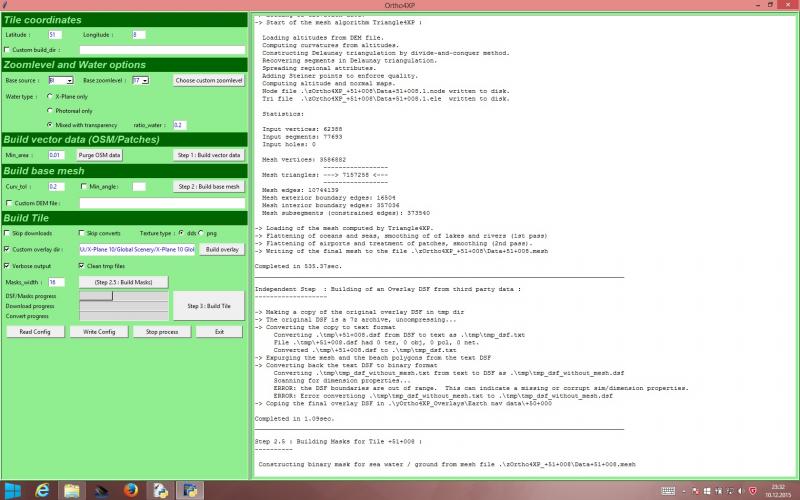Toggle Skip downloads checkbox
800x500 pixels.
click(x=7, y=233)
